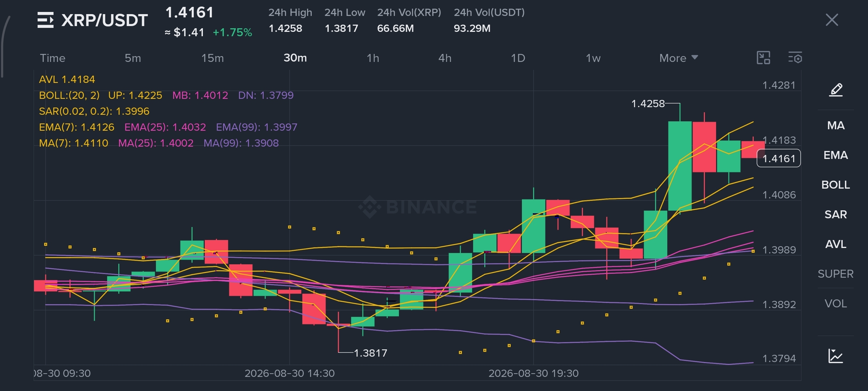Tap the 1.3989 price axis label
The image size is (868, 391).
click(x=779, y=250)
